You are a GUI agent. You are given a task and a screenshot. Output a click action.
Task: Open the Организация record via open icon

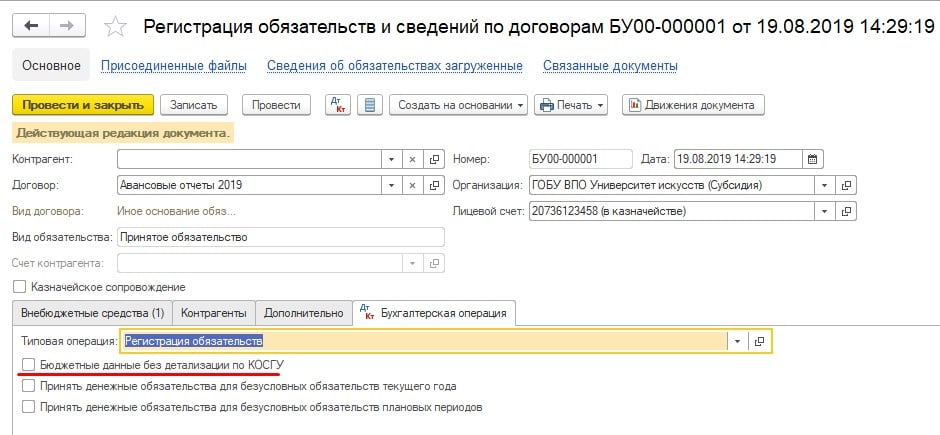tap(846, 185)
